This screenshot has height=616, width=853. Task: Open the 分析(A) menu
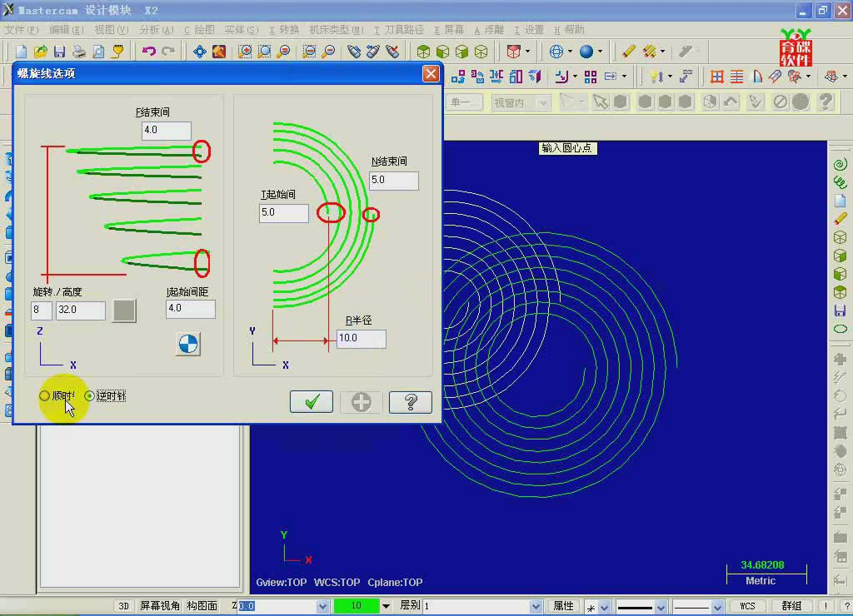(x=156, y=29)
